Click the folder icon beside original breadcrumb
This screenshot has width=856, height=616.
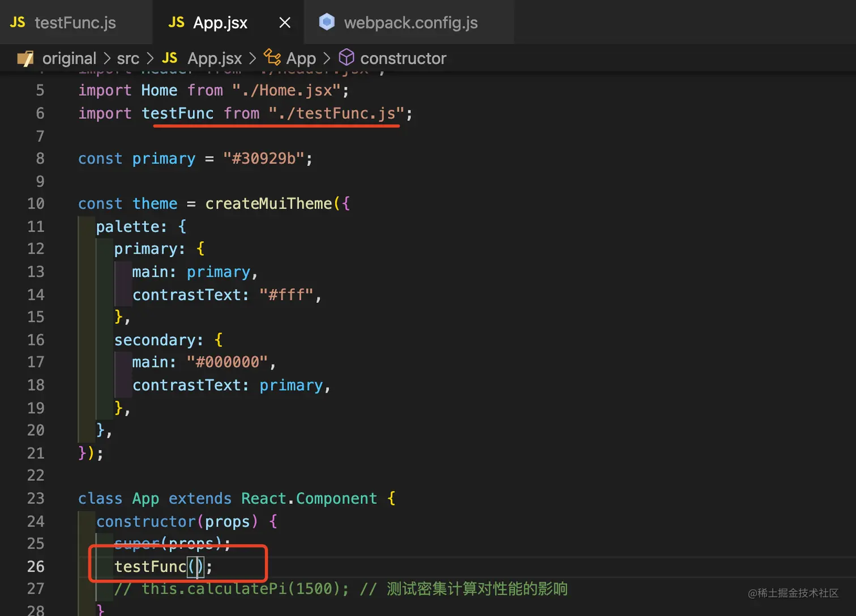(x=25, y=58)
